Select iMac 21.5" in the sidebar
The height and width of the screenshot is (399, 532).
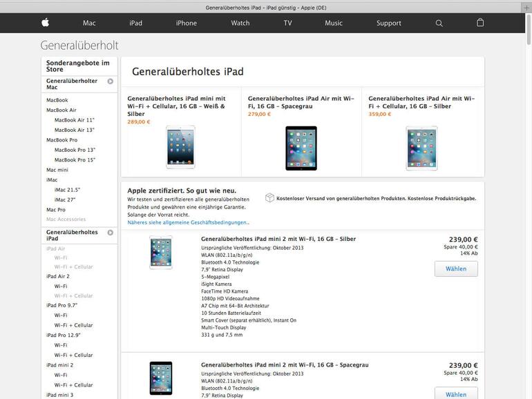click(67, 190)
